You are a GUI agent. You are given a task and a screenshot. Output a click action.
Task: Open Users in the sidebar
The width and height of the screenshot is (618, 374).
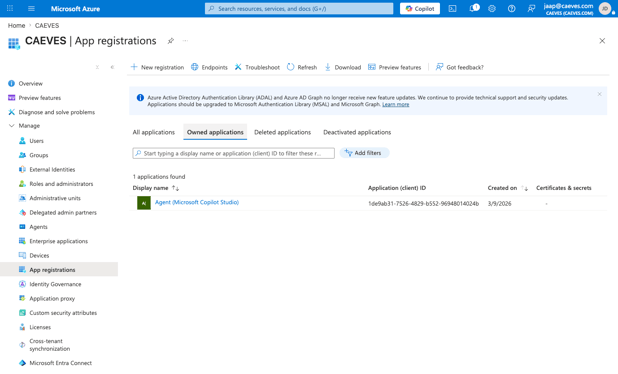point(32,141)
